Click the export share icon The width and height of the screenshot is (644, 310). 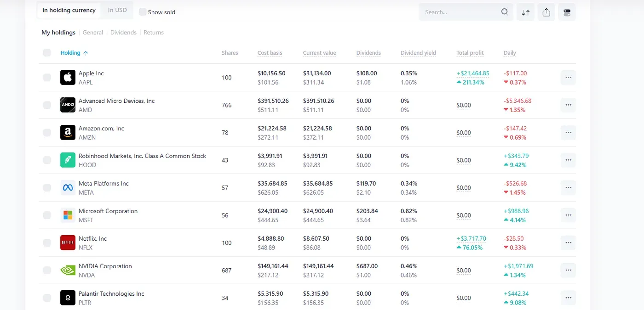coord(546,12)
